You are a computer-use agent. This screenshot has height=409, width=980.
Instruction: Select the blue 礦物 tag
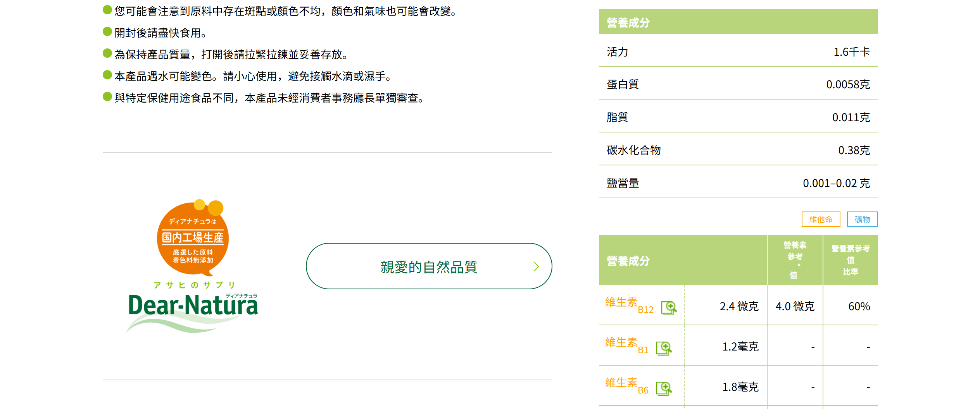click(x=862, y=219)
